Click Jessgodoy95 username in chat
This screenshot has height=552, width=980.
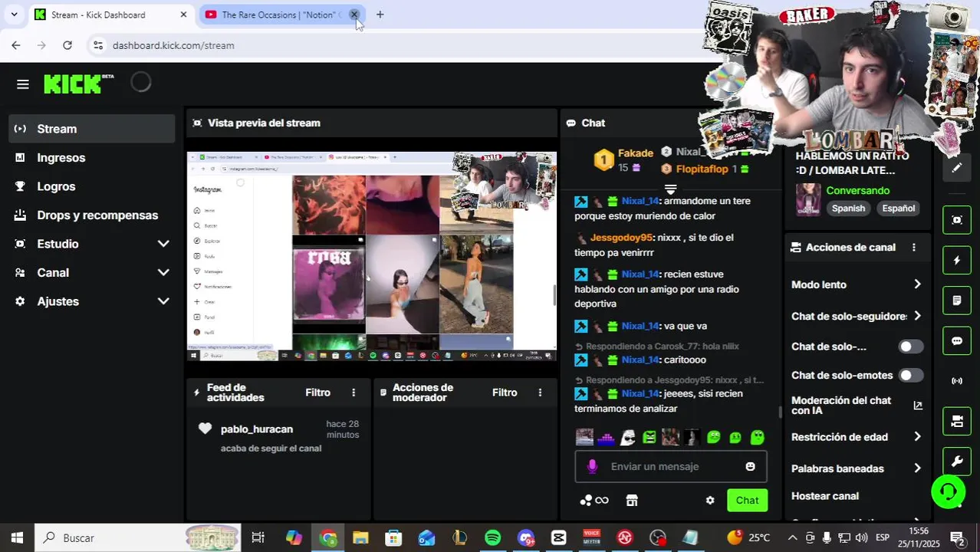tap(622, 238)
